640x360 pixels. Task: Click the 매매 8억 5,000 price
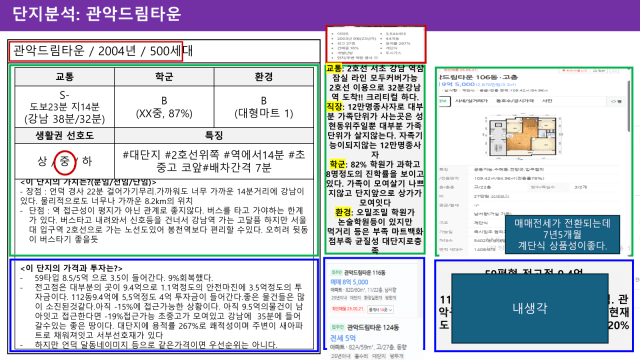tap(349, 282)
